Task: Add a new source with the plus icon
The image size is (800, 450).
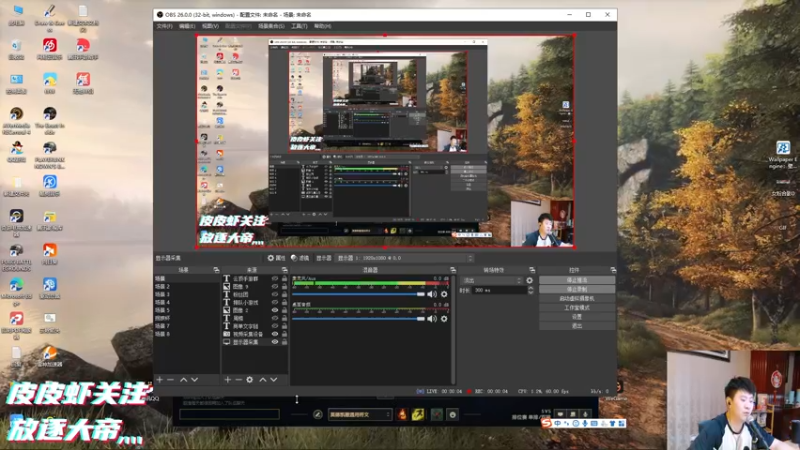Action: pos(228,380)
